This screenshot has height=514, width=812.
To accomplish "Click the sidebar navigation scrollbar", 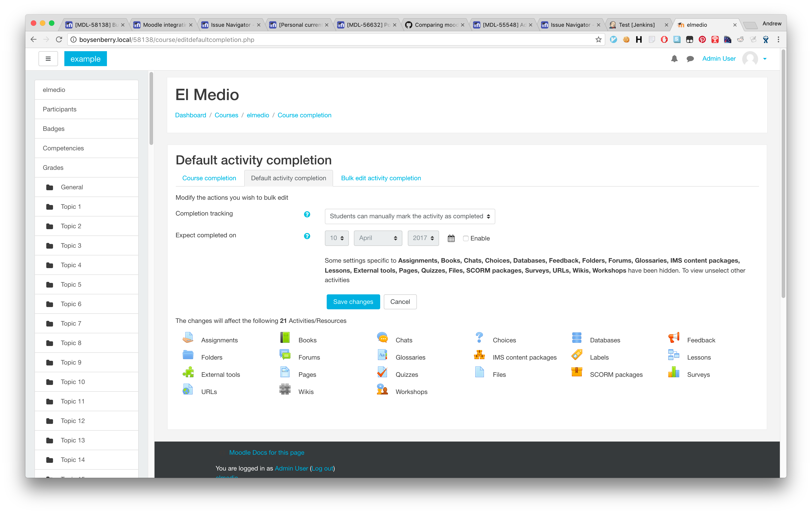I will (151, 108).
